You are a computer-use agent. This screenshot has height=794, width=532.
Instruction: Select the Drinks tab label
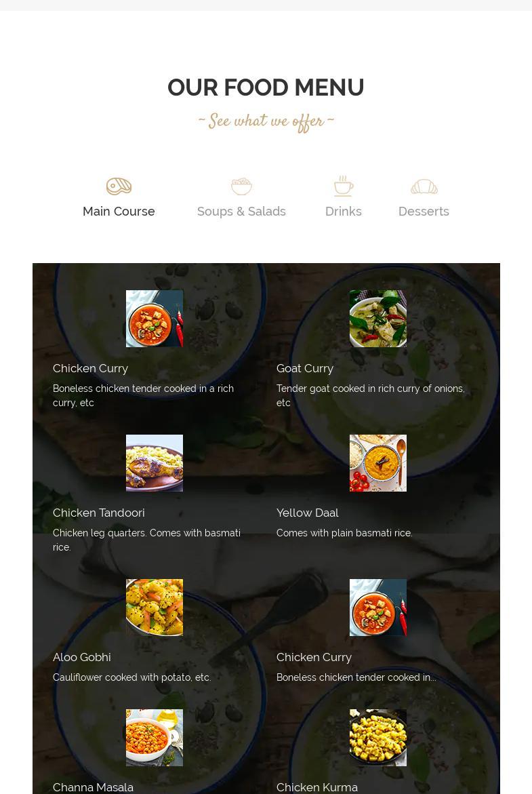click(343, 211)
